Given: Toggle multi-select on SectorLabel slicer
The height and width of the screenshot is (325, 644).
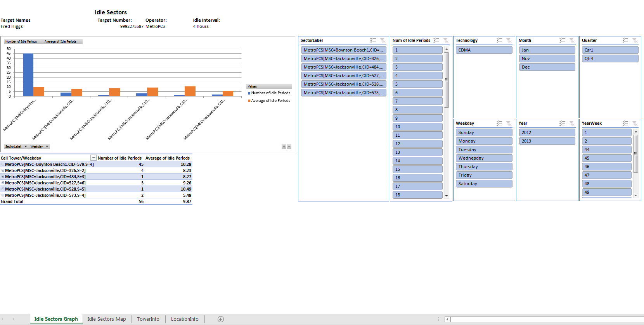Looking at the screenshot, I should 373,40.
